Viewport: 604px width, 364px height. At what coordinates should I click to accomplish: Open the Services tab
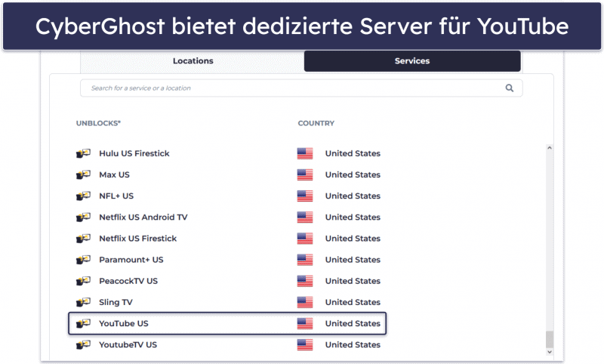coord(412,61)
